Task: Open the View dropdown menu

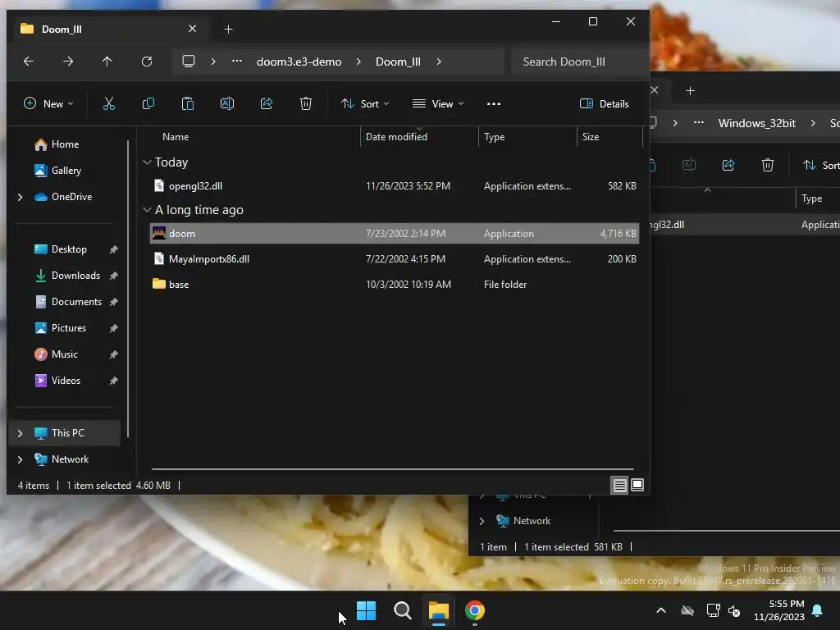Action: click(438, 104)
